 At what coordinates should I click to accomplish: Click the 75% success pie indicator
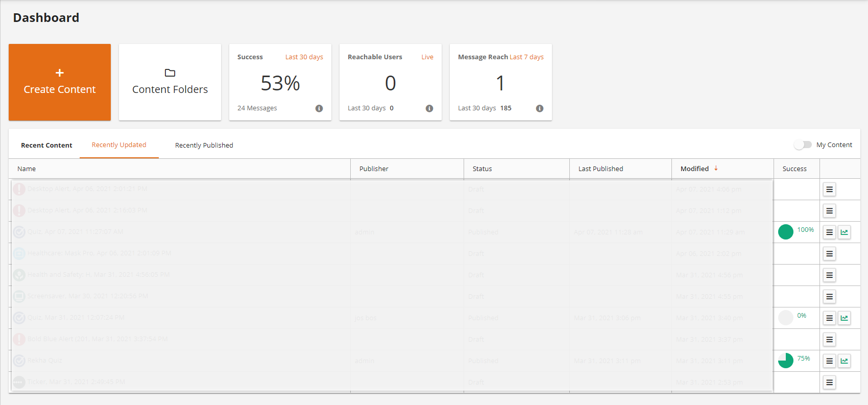(x=786, y=361)
